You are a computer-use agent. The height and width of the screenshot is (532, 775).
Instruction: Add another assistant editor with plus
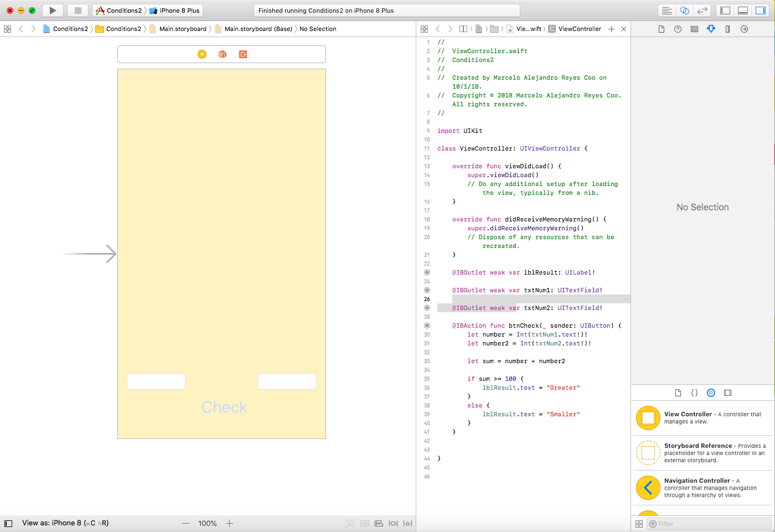pyautogui.click(x=611, y=29)
